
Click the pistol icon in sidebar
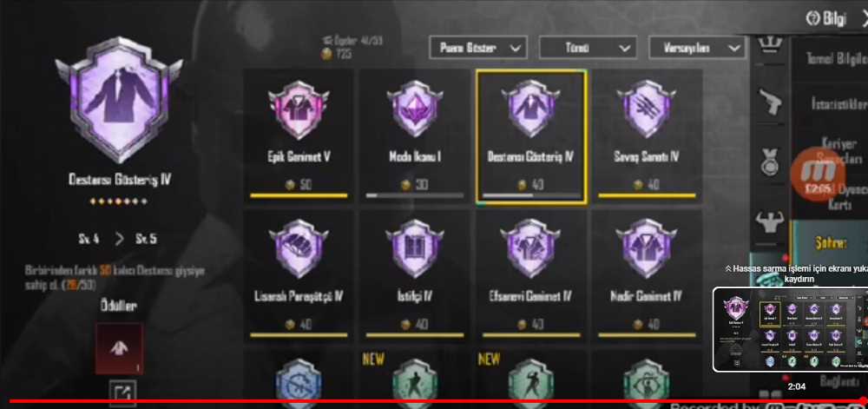pyautogui.click(x=769, y=102)
